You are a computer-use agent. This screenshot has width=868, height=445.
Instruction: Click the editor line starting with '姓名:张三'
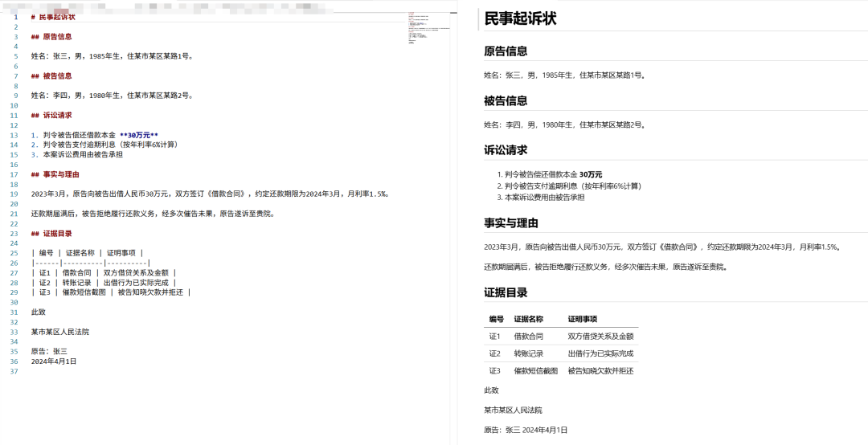(x=112, y=56)
